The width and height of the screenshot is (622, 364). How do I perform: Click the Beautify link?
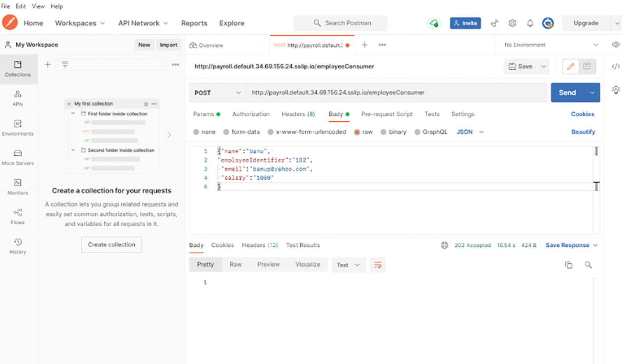point(583,132)
